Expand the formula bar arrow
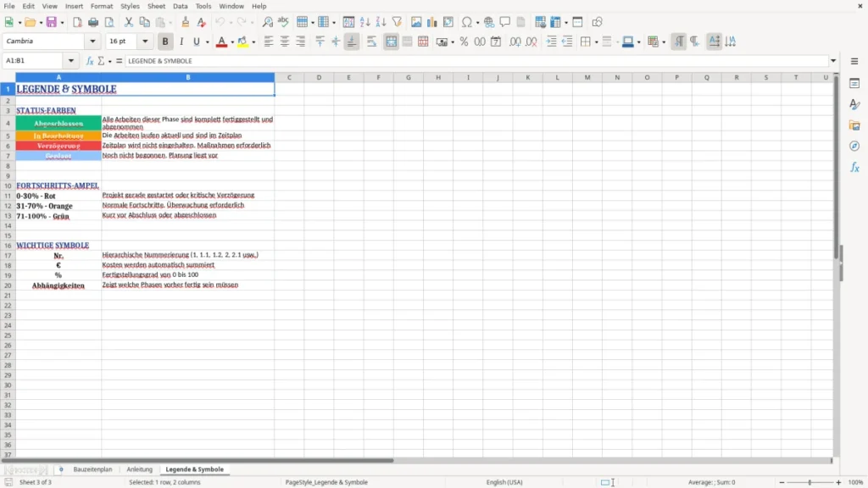This screenshot has height=488, width=868. pyautogui.click(x=833, y=61)
